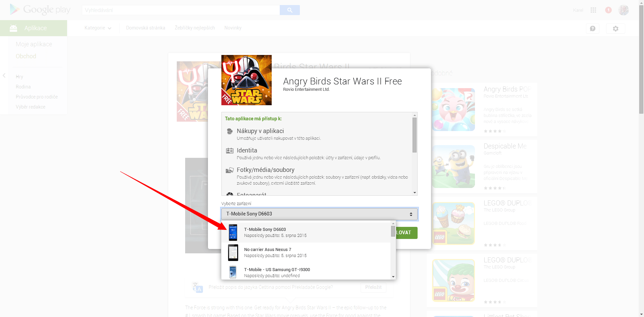Open the Novinky tab
Image resolution: width=644 pixels, height=317 pixels.
coord(233,28)
